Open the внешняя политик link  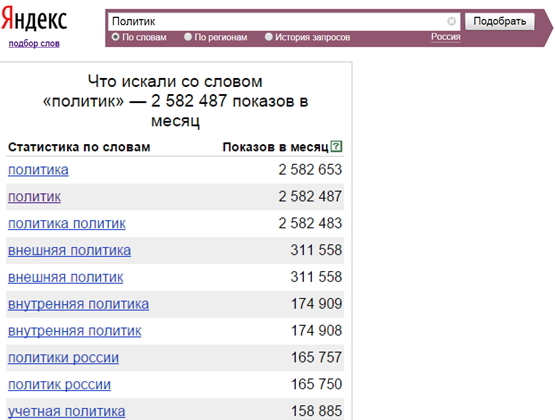(65, 277)
